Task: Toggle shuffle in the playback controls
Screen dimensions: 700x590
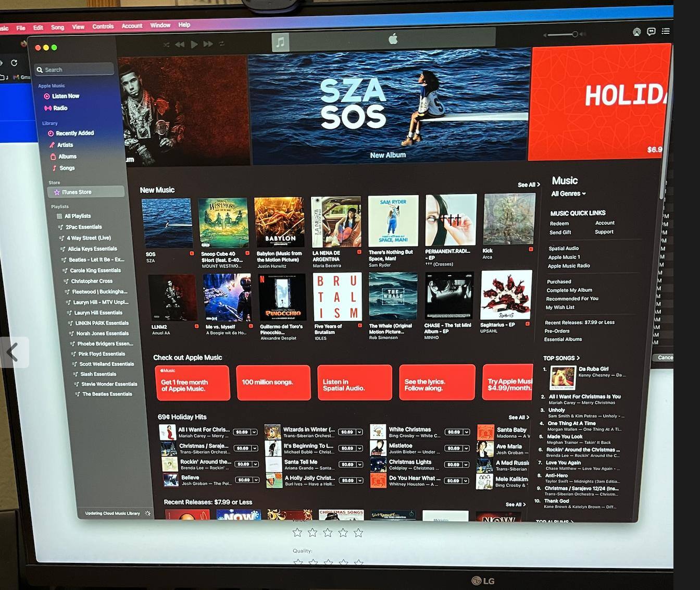Action: click(x=166, y=45)
